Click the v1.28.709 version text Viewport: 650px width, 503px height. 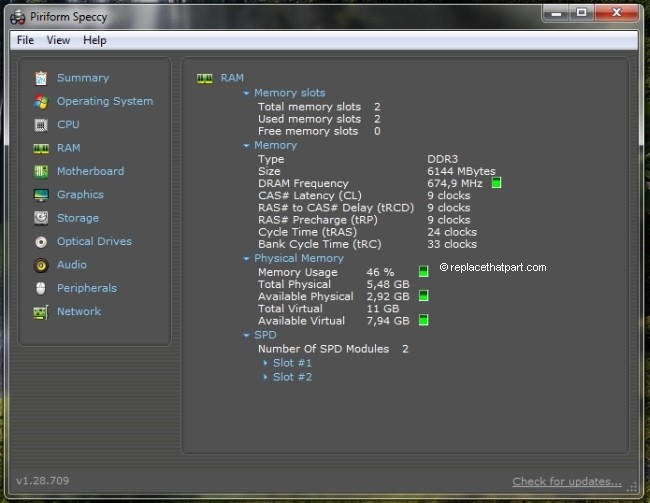point(43,481)
